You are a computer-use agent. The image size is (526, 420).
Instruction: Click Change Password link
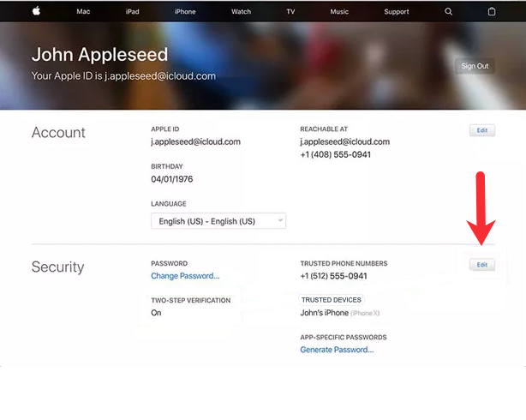click(x=185, y=276)
